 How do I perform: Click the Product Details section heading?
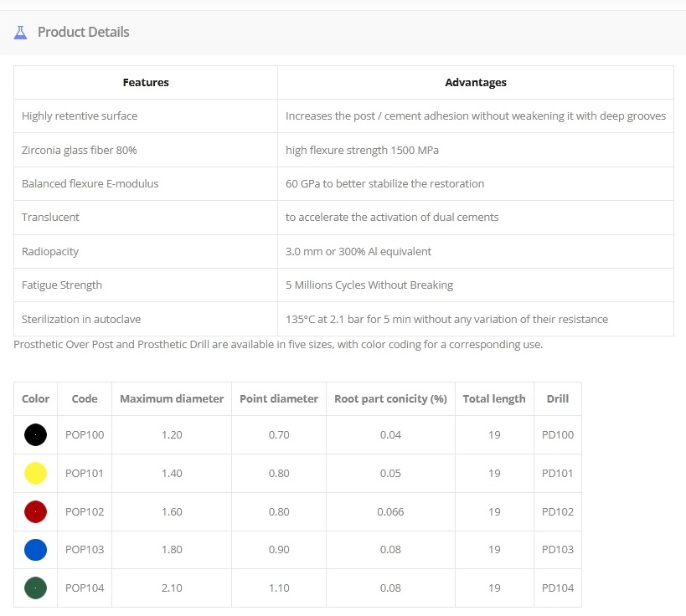click(x=83, y=32)
